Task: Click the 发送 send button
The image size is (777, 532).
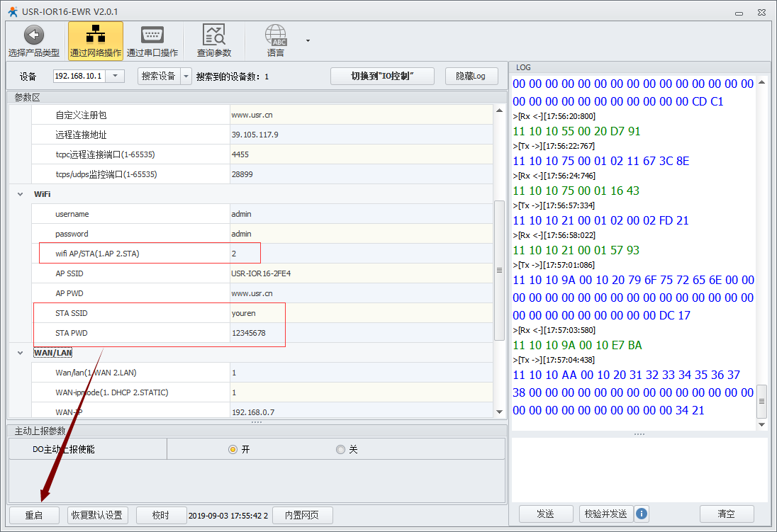Action: tap(546, 514)
